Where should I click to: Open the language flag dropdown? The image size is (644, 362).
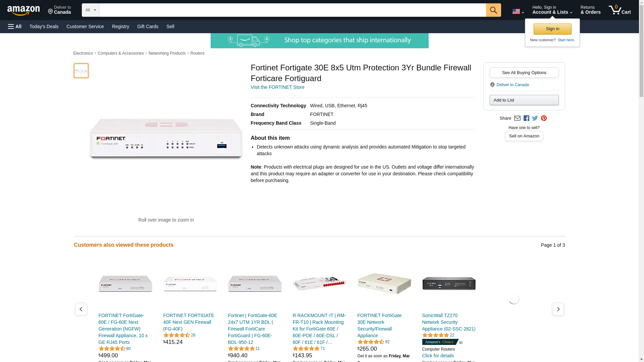coord(518,11)
